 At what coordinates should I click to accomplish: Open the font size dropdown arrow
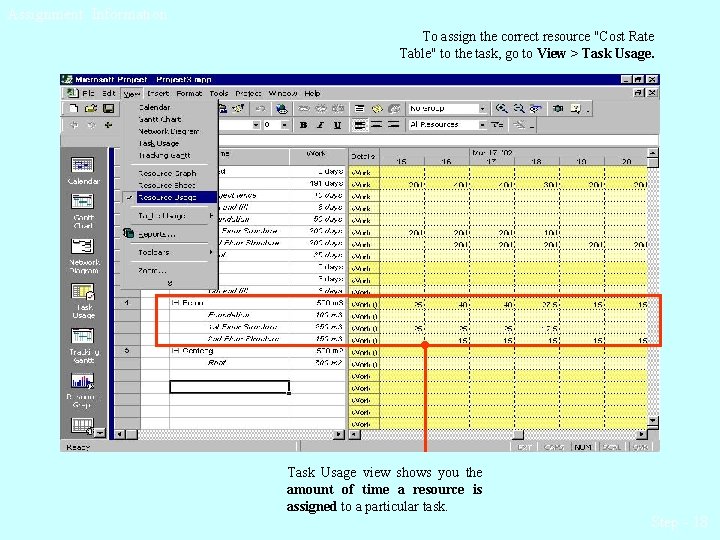(285, 124)
